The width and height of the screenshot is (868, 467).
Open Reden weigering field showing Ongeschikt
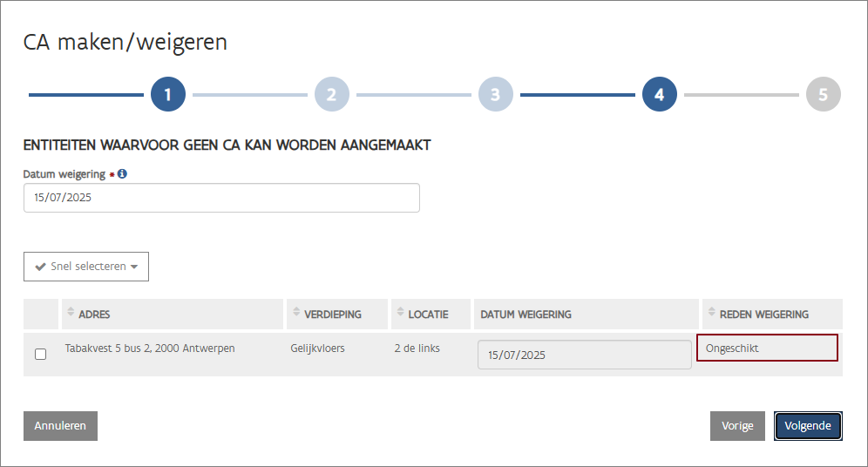[767, 349]
